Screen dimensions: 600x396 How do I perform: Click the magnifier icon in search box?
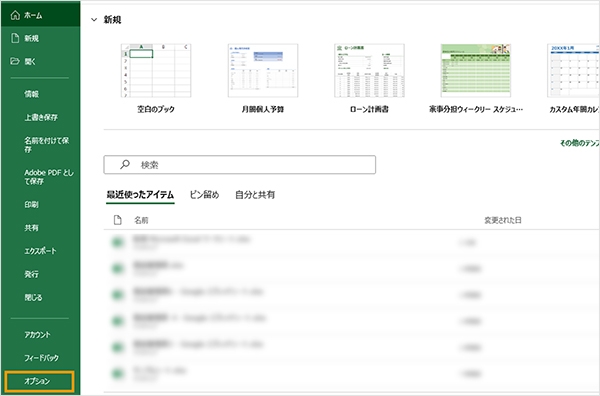[125, 165]
